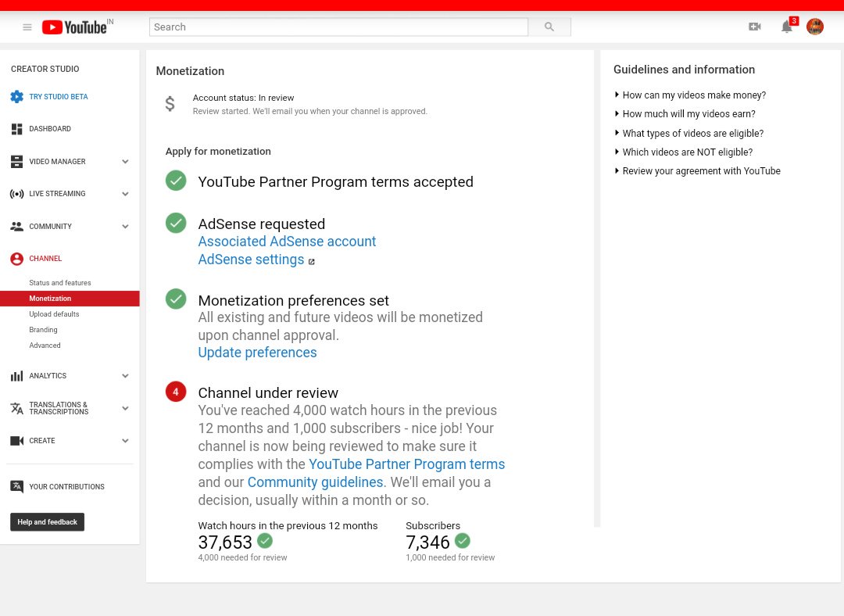Click the Dashboard grid icon
The height and width of the screenshot is (616, 844).
point(16,129)
